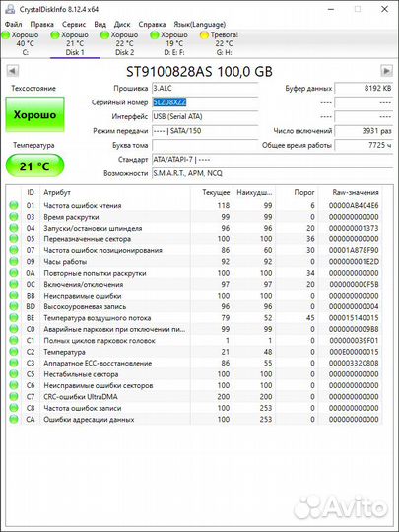Click the status icon for Полных циклов парковок головок
Screen dimensions: 399x532
tap(14, 340)
